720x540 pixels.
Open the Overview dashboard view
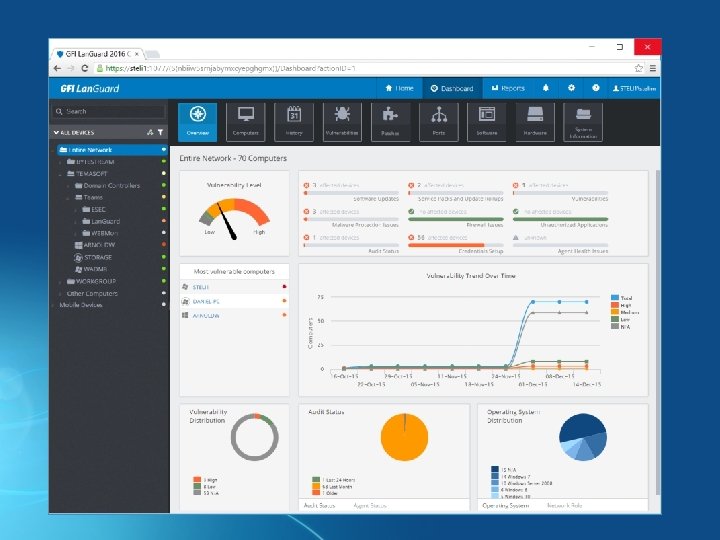[x=197, y=121]
